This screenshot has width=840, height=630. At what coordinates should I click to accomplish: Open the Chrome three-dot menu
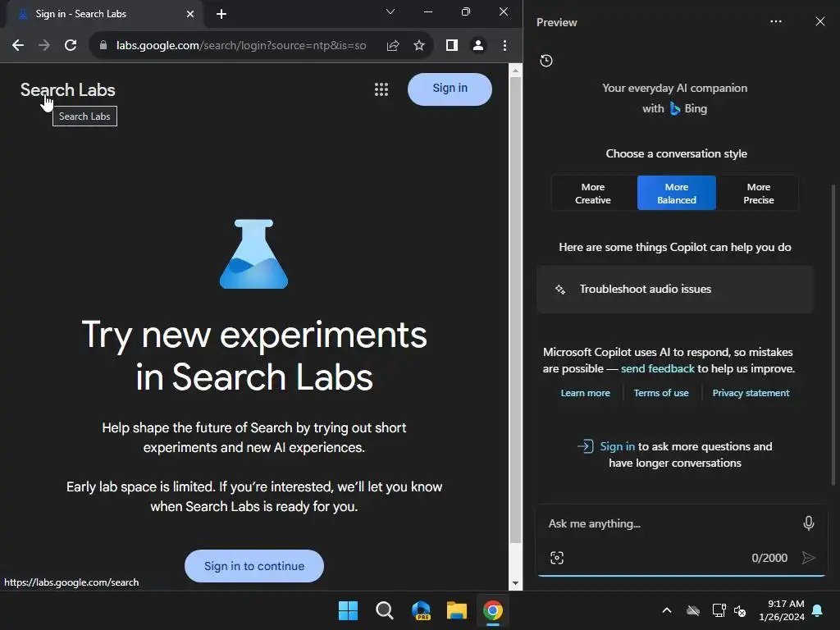coord(504,46)
